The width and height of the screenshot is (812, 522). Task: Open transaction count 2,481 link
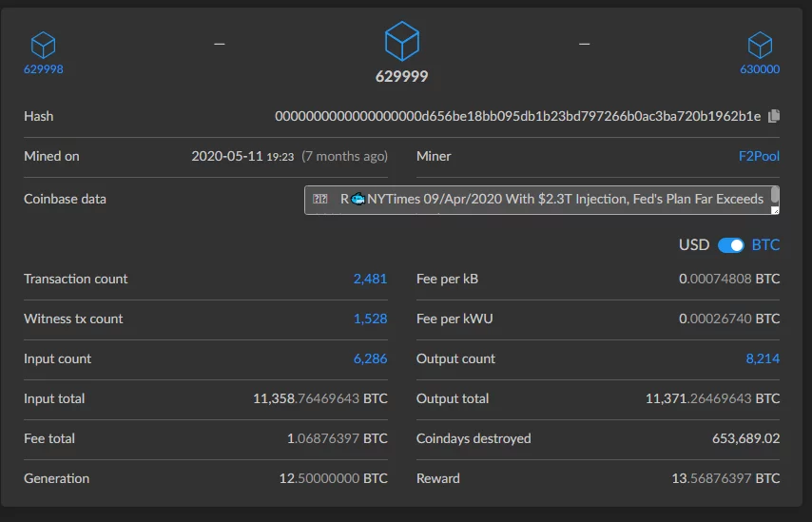coord(370,280)
